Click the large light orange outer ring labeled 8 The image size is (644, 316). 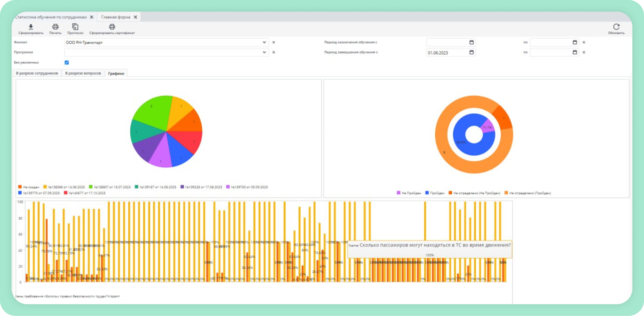click(x=445, y=152)
